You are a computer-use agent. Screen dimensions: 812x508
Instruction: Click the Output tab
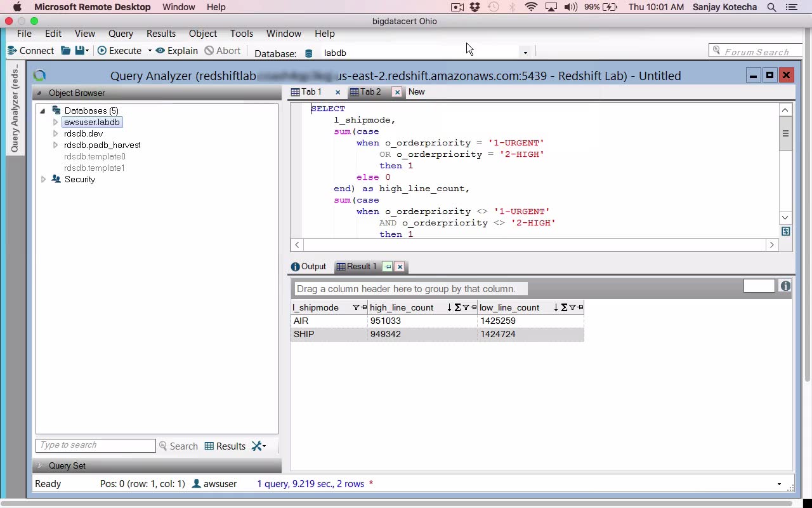[x=308, y=267]
